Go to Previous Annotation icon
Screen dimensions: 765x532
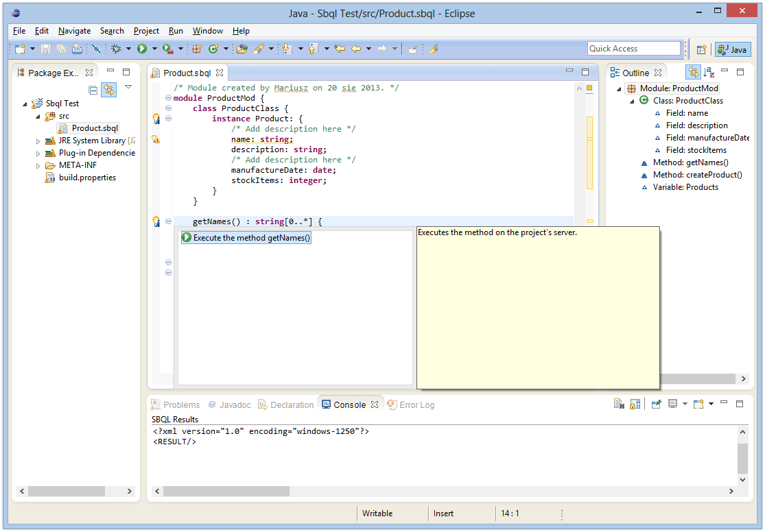(x=314, y=49)
